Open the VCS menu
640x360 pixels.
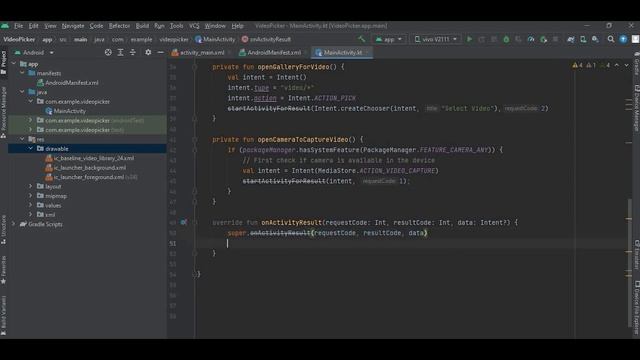(x=194, y=26)
